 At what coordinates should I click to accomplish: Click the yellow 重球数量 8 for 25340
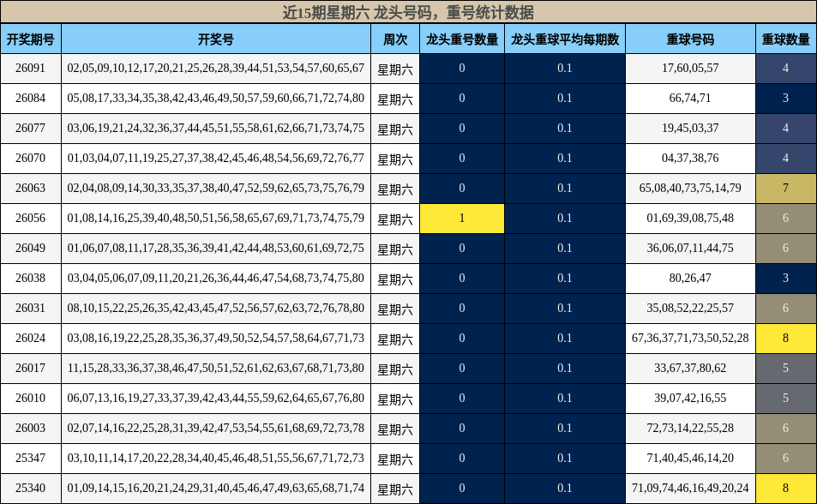point(784,489)
